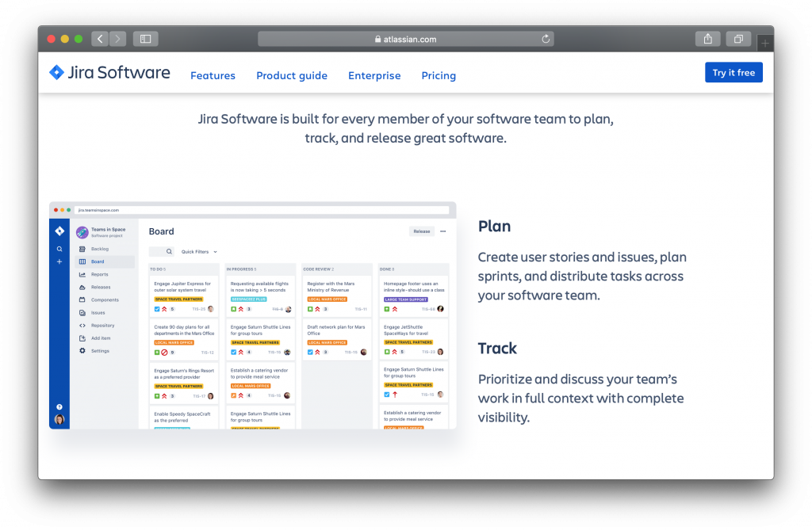Screen dimensions: 812x530
Task: Click the Jira Software logo
Action: tap(109, 72)
